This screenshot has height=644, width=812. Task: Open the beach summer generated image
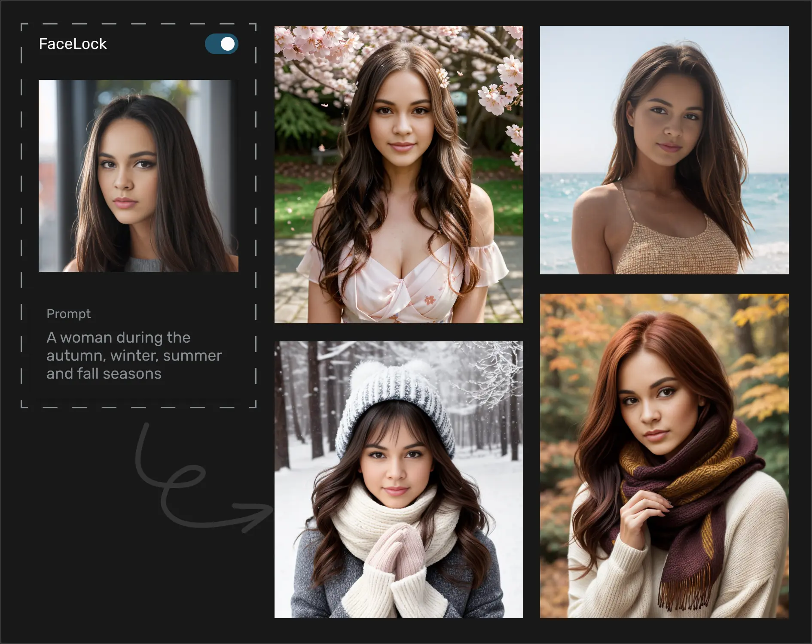664,150
